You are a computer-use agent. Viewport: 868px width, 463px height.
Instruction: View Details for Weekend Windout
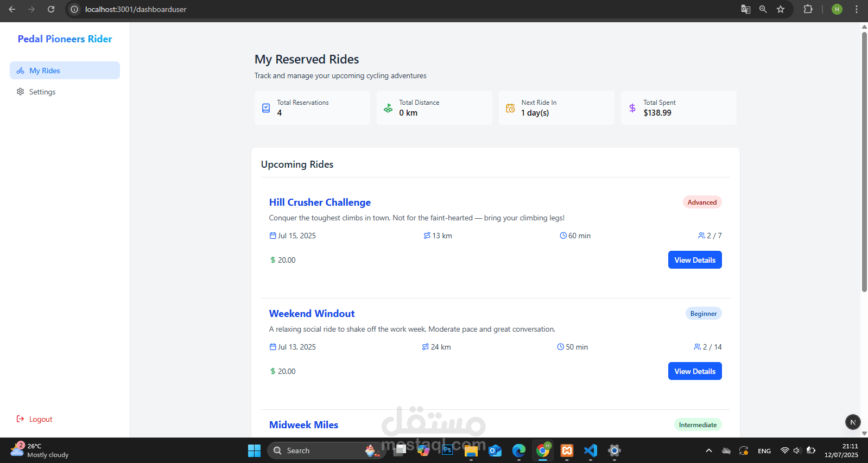click(x=695, y=371)
